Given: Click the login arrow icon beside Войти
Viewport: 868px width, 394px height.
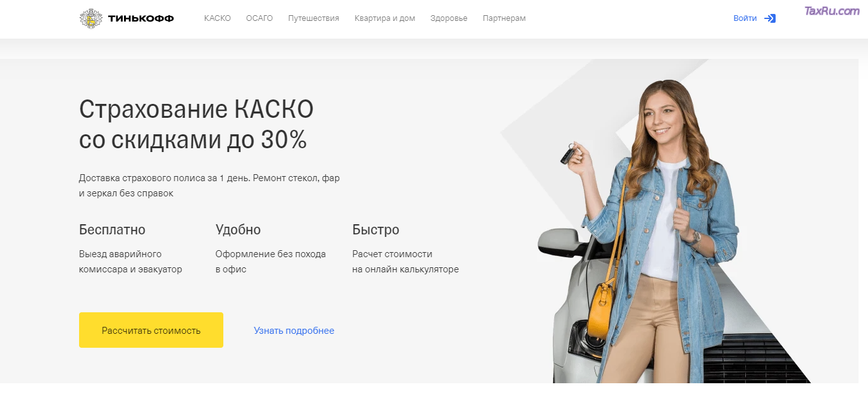Looking at the screenshot, I should click(770, 18).
